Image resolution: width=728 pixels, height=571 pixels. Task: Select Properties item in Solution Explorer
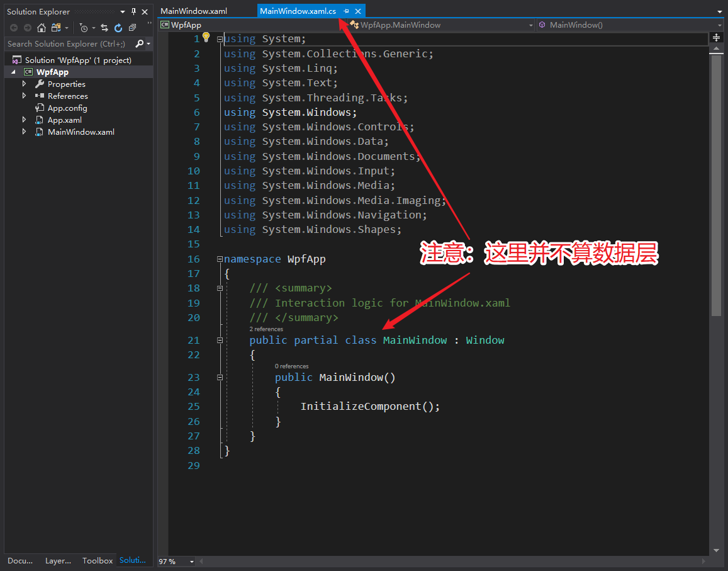(67, 84)
